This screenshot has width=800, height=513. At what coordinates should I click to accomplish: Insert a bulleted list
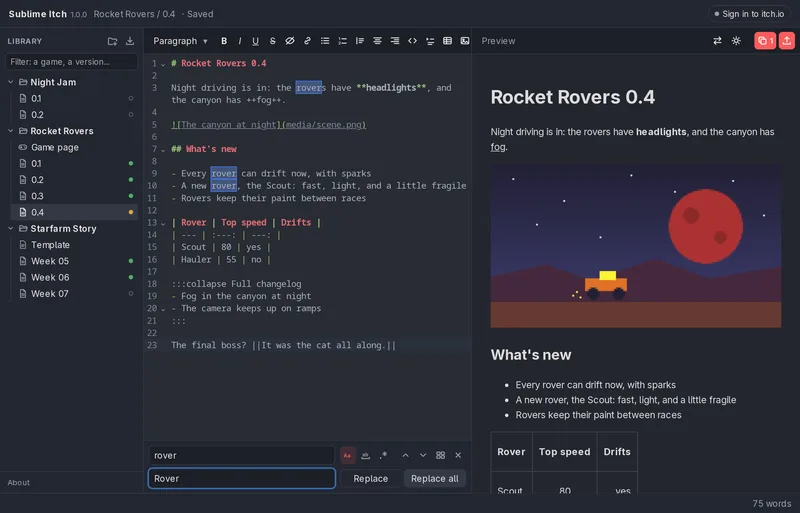pos(324,41)
